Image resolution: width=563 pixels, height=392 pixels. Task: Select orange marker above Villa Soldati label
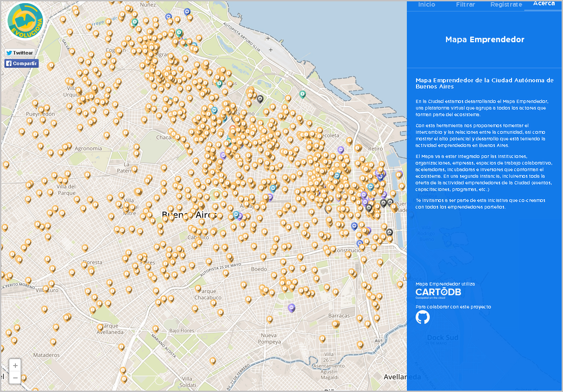coord(212,361)
